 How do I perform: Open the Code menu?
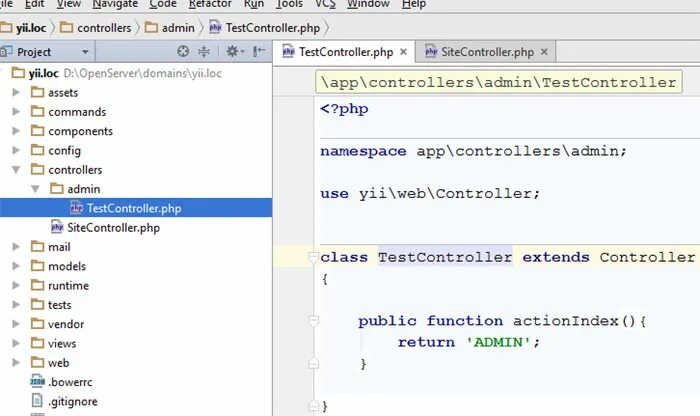pos(162,4)
